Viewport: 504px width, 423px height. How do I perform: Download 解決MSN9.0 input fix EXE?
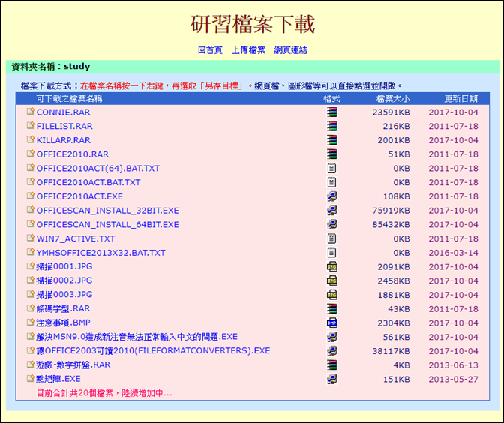(137, 337)
